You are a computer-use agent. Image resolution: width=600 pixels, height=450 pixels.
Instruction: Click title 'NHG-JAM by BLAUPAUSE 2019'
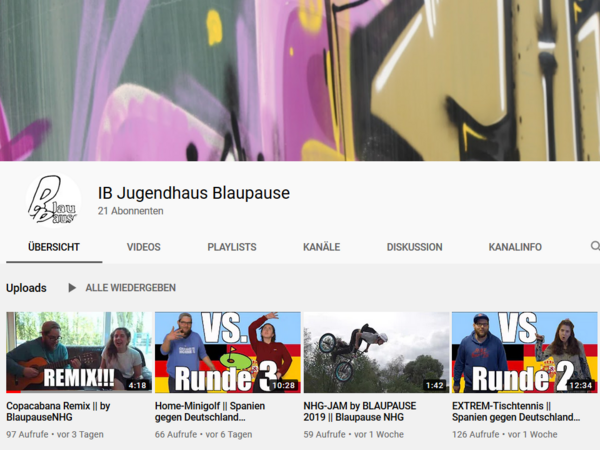(360, 411)
